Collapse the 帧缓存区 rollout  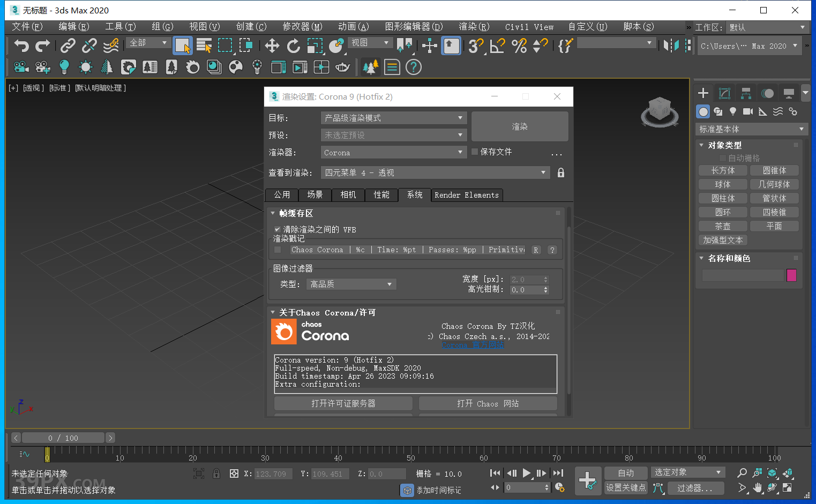pyautogui.click(x=273, y=213)
